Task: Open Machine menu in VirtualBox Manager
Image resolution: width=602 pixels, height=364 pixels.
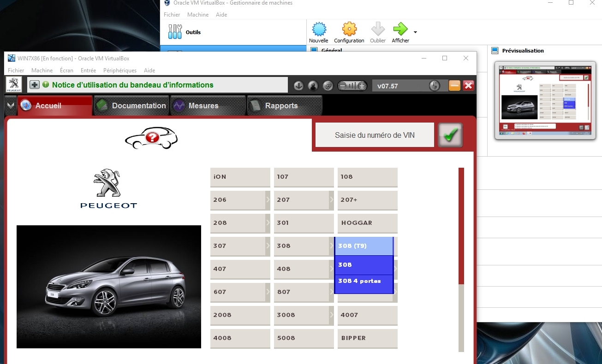Action: point(198,15)
